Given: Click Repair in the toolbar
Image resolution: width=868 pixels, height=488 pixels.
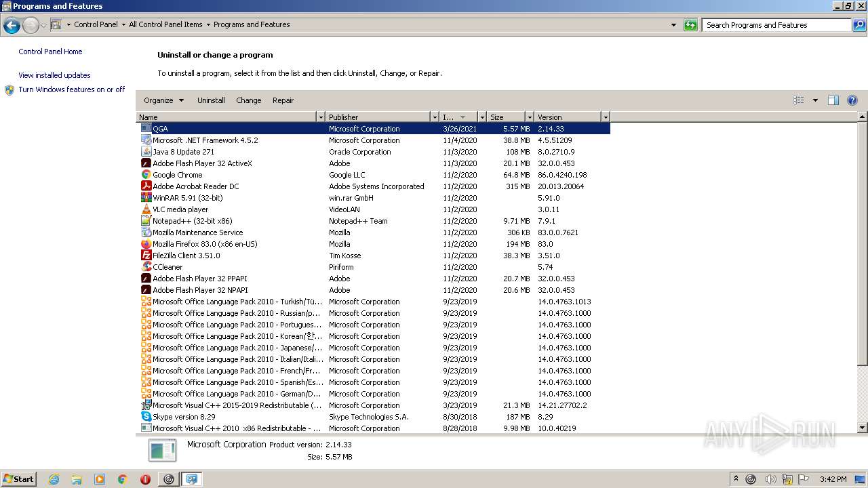Looking at the screenshot, I should (283, 100).
